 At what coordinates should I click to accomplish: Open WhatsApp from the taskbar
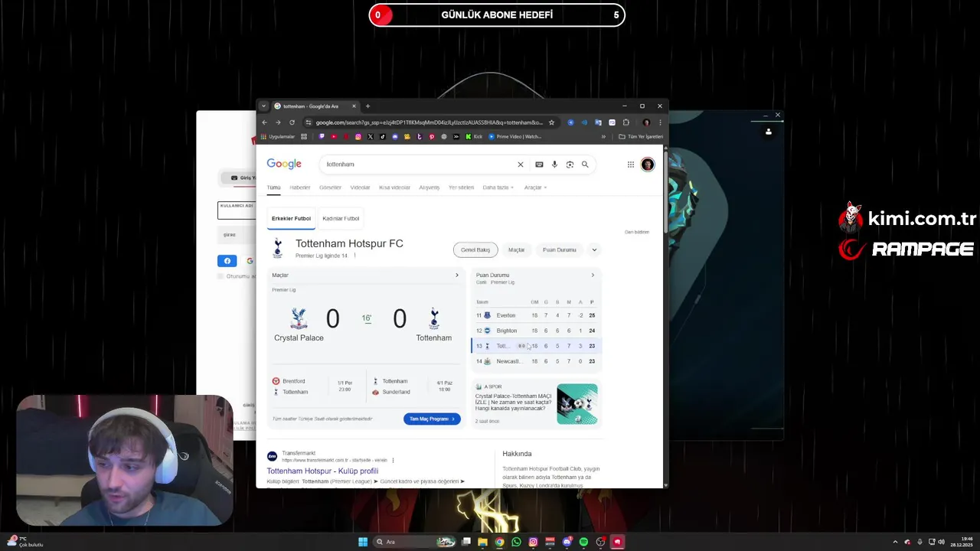click(x=516, y=542)
